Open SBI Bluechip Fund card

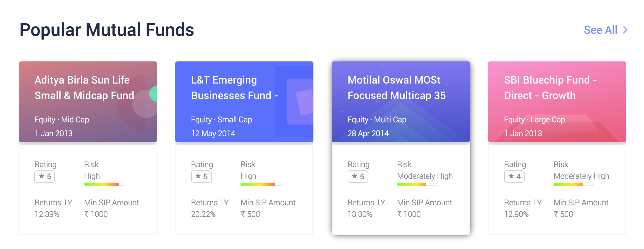(550, 88)
